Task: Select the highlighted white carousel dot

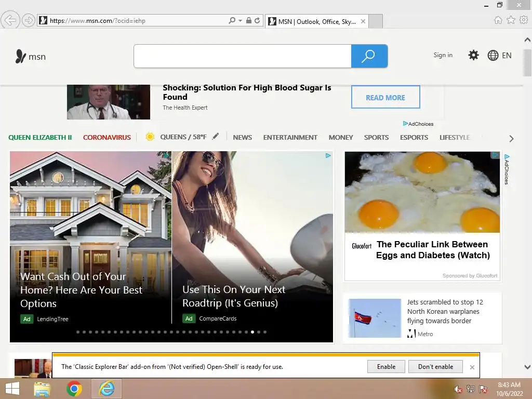Action: [x=252, y=332]
